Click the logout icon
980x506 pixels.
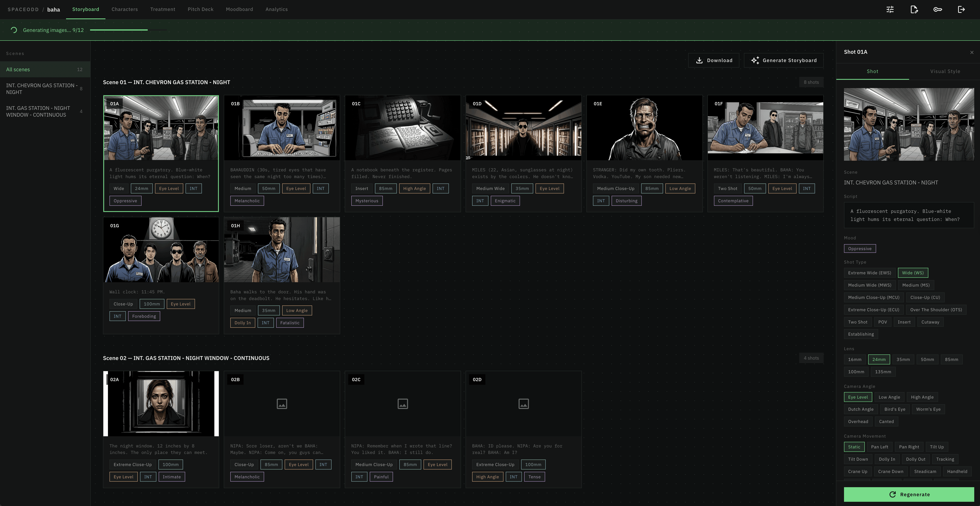(x=961, y=10)
